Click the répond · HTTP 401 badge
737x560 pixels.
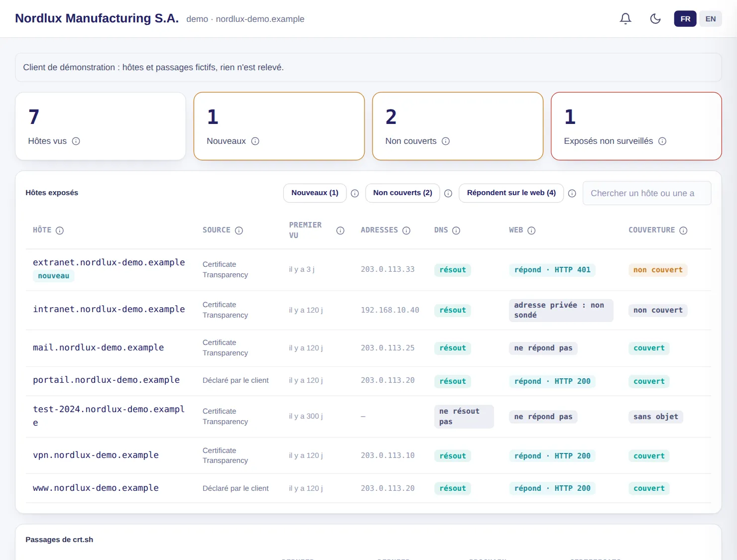coord(552,270)
